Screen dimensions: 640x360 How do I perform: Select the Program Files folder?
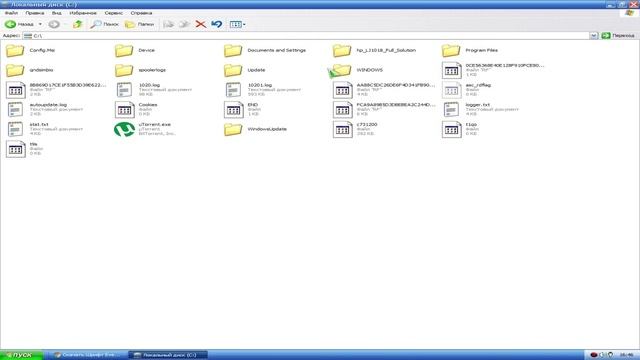(470, 50)
